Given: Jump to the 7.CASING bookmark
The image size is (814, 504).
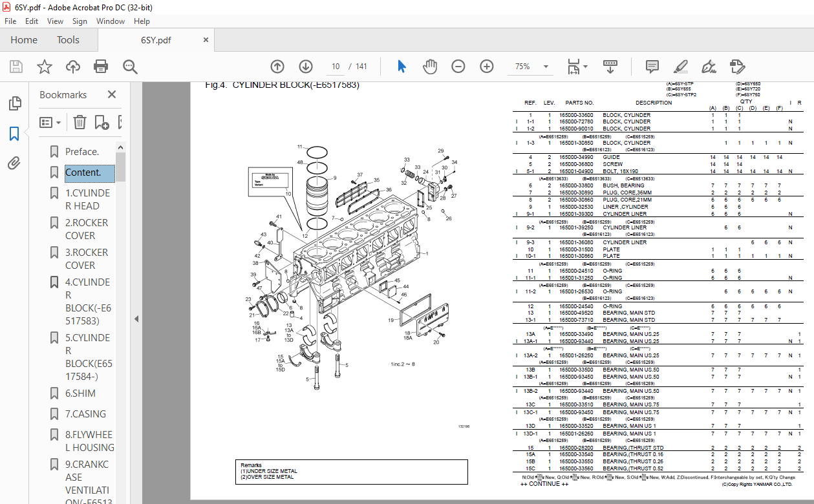Looking at the screenshot, I should [x=85, y=414].
